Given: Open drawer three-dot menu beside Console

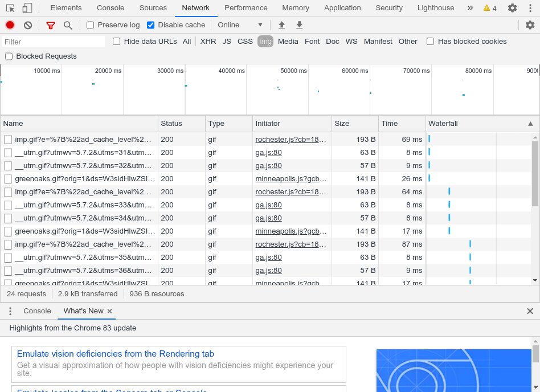Looking at the screenshot, I should pos(10,311).
